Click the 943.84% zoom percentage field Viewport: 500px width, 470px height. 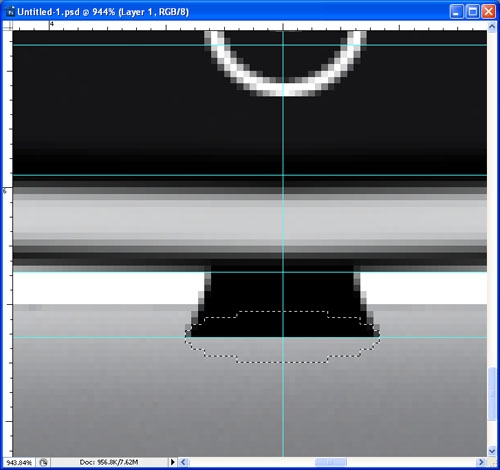coord(19,462)
